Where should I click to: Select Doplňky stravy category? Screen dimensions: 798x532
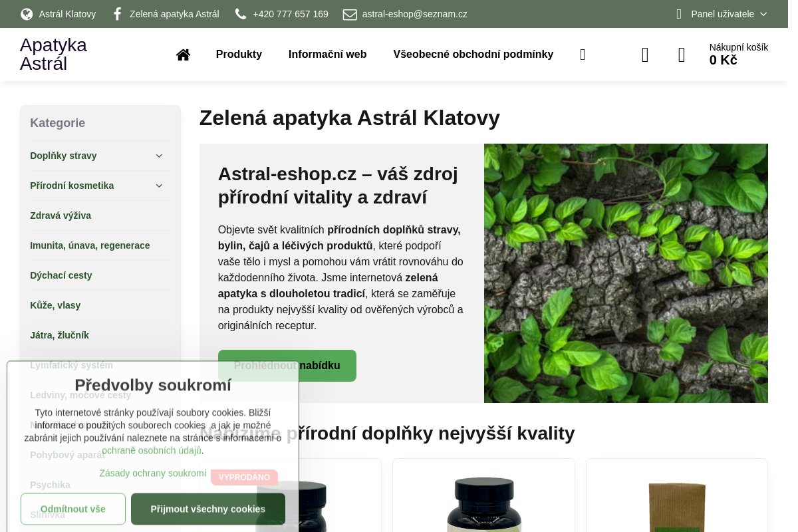click(63, 156)
